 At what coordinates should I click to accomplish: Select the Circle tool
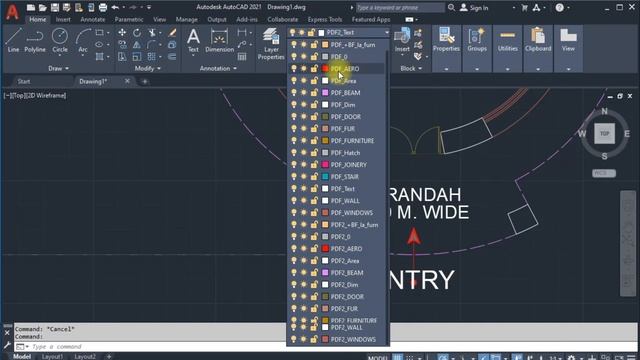(x=60, y=40)
